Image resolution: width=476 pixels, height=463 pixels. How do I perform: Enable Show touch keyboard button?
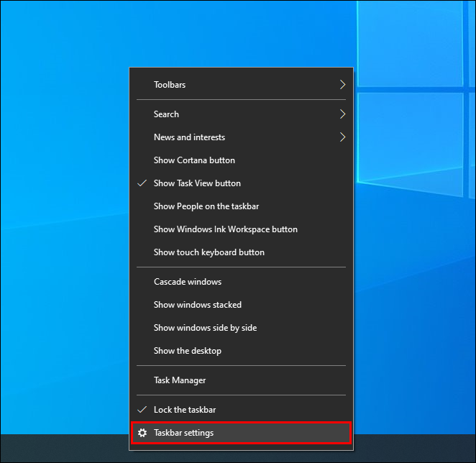(209, 252)
